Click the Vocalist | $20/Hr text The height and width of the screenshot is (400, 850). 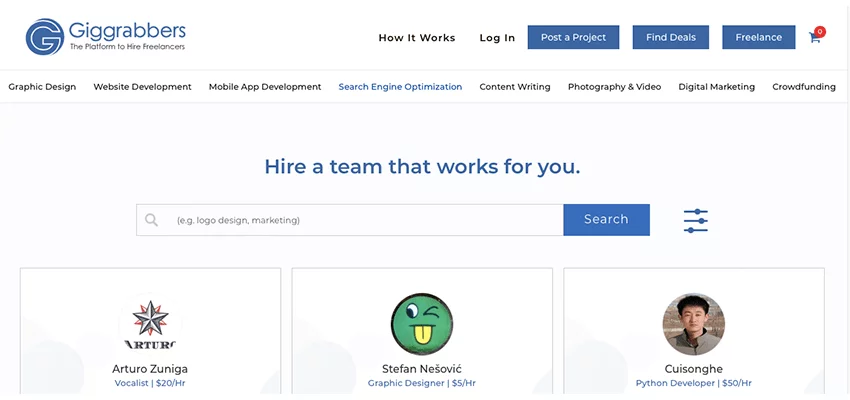point(150,383)
